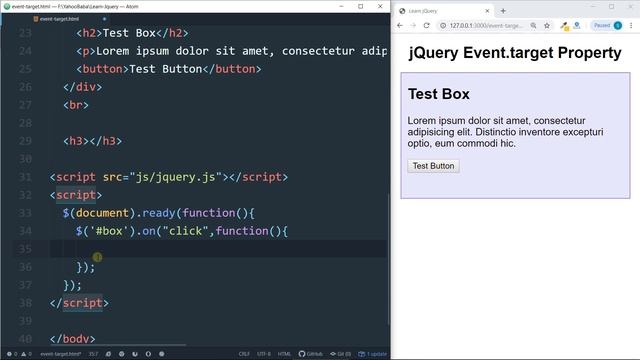View site information icon in address bar
Screen dimensions: 640x360
point(443,25)
